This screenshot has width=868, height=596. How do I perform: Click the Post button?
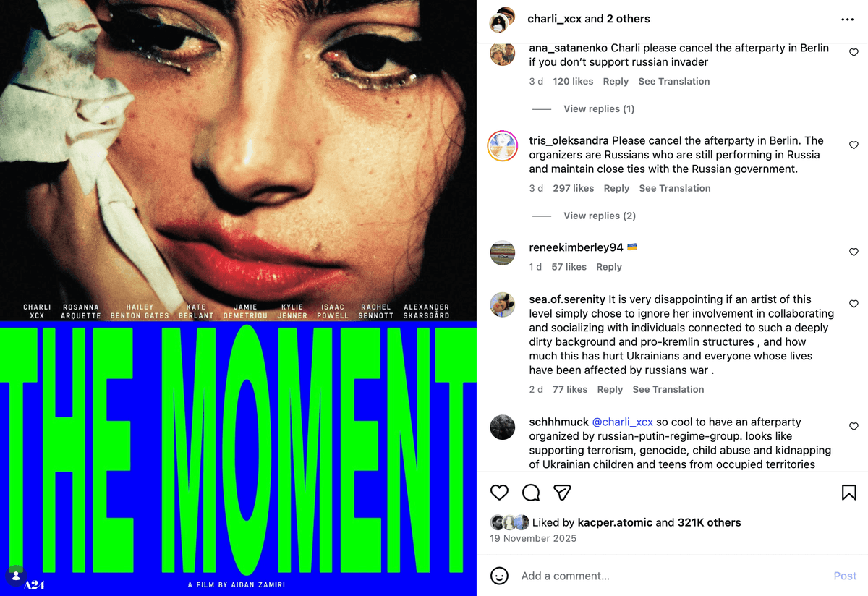point(845,576)
